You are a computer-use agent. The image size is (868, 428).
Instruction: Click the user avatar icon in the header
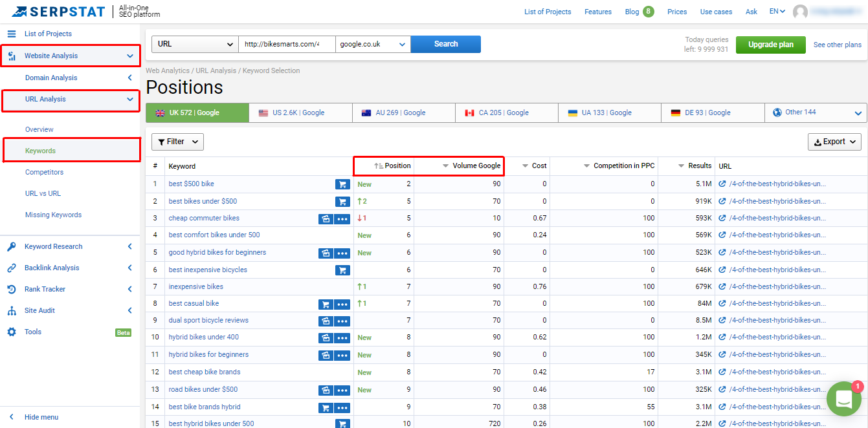[x=800, y=12]
